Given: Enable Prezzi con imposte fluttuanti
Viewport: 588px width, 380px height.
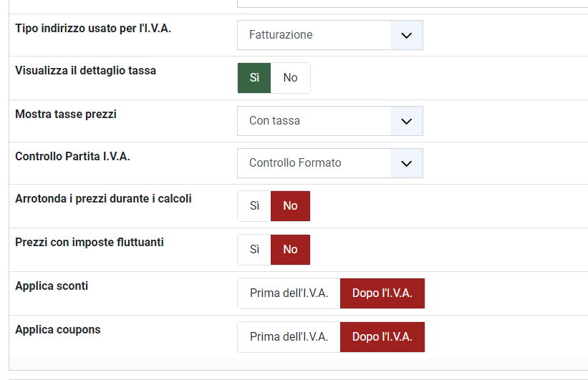Looking at the screenshot, I should (254, 250).
